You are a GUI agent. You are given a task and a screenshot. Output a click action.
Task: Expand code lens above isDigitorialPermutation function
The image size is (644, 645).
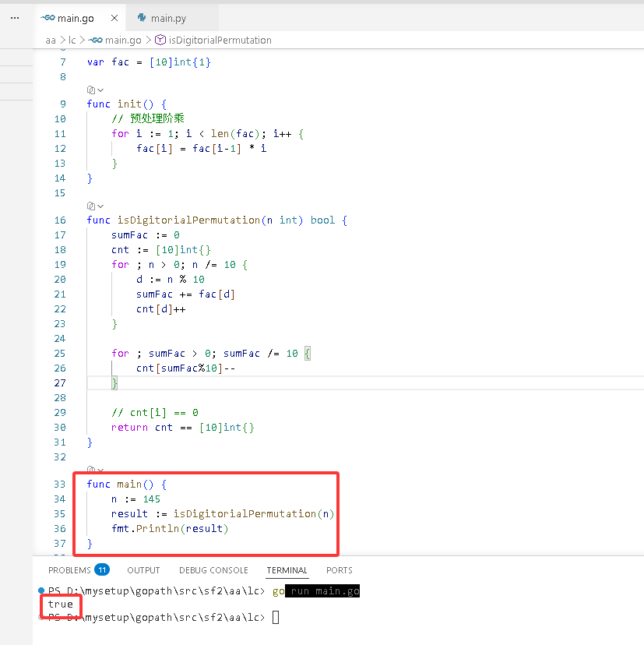[x=95, y=206]
